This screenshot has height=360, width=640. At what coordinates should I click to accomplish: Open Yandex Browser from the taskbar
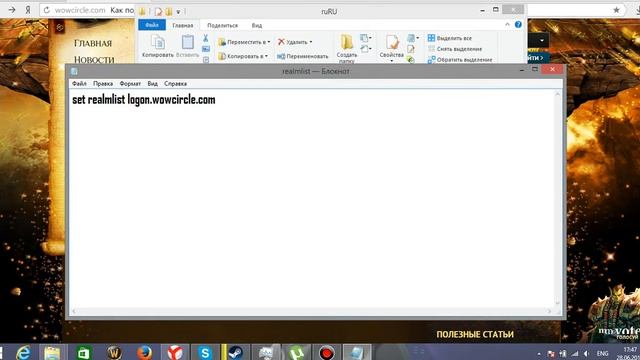[175, 353]
